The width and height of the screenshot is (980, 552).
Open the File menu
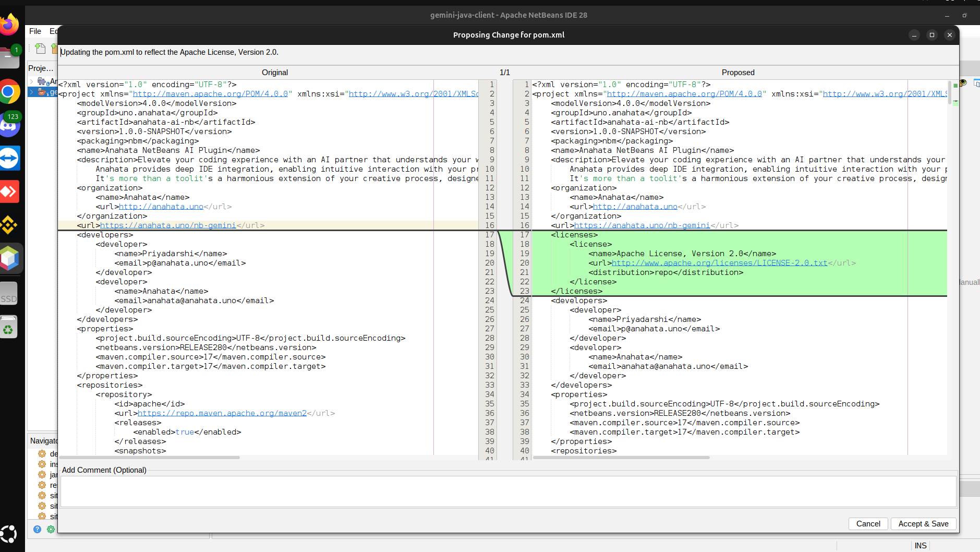(x=35, y=31)
